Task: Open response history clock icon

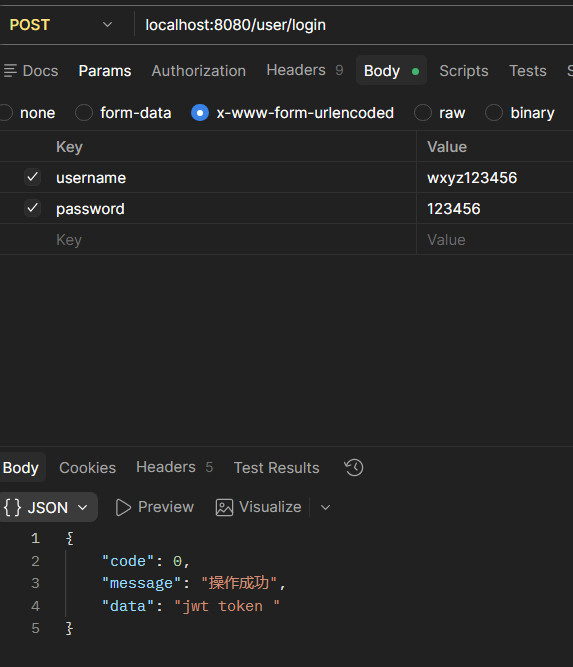Action: [353, 467]
